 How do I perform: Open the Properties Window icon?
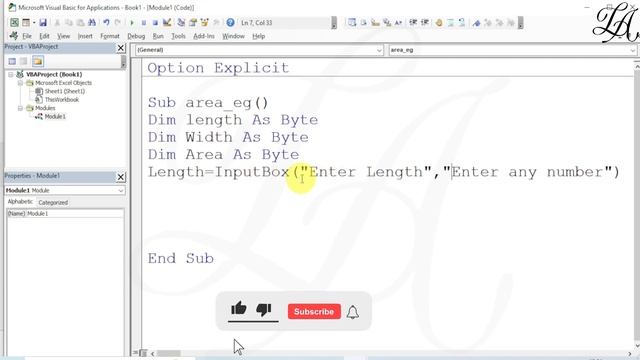193,23
